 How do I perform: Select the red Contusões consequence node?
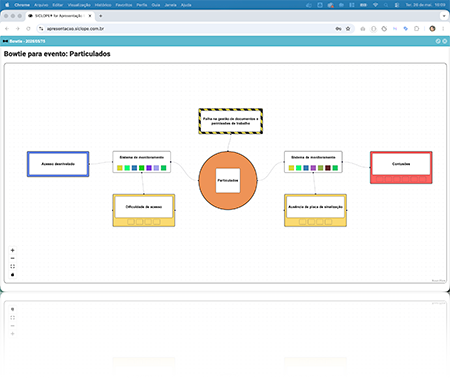401,167
